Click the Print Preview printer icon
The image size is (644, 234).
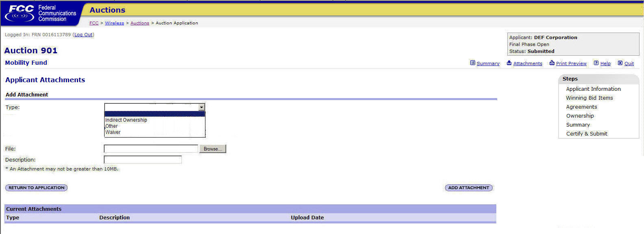tap(552, 63)
